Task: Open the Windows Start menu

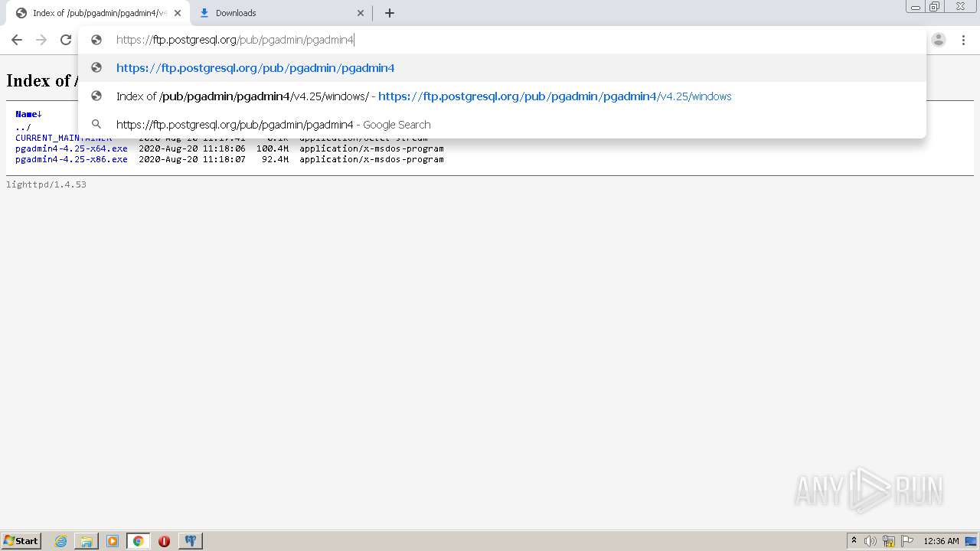Action: (21, 541)
